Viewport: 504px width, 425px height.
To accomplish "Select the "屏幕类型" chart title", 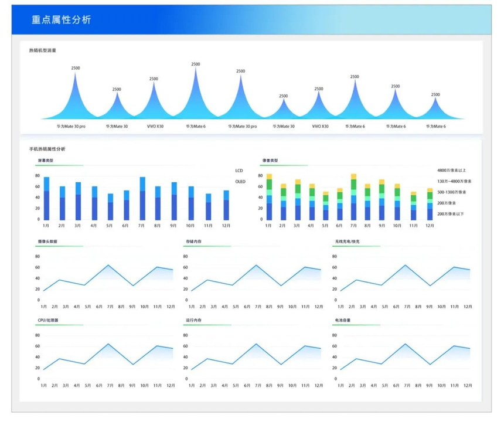I will (45, 161).
